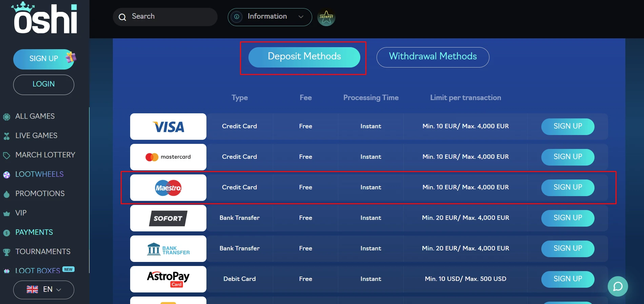Click Instant in the Maestro row
Screen dimensions: 644x304
click(371, 187)
